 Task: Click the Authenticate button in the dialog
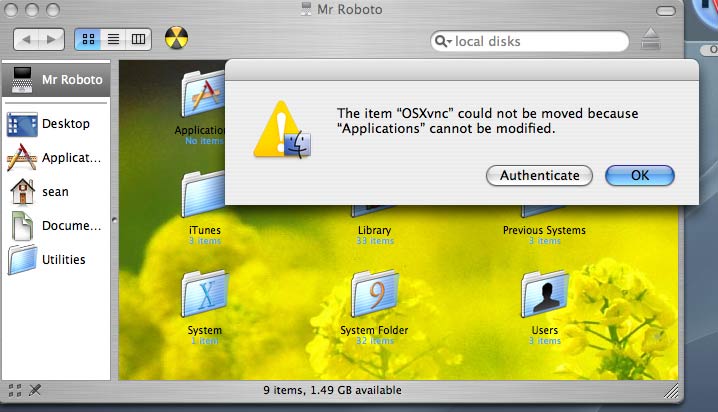pos(539,176)
